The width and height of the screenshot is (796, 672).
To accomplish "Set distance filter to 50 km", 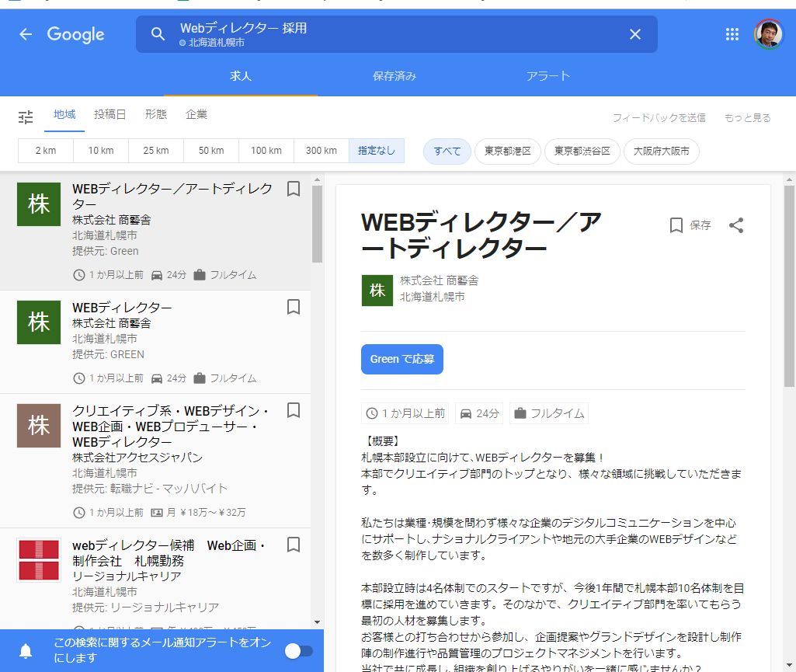I will [x=211, y=151].
